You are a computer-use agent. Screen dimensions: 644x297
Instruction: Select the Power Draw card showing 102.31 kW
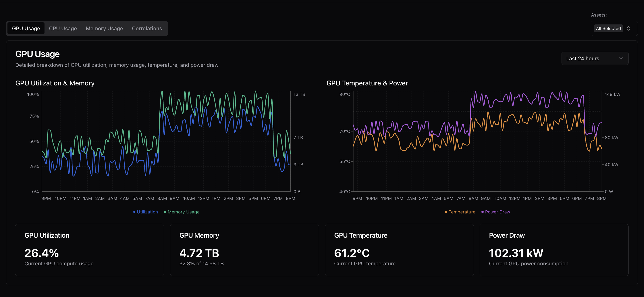click(554, 250)
